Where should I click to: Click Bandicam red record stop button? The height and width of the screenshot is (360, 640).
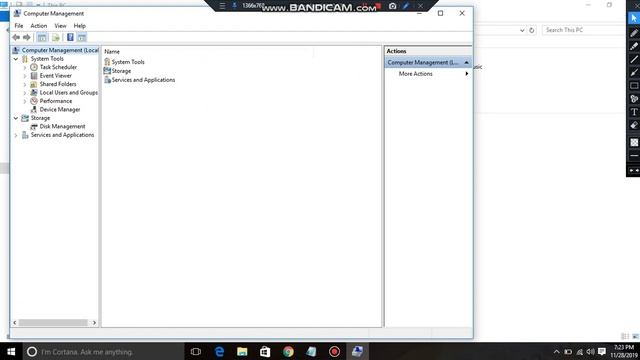coord(378,6)
